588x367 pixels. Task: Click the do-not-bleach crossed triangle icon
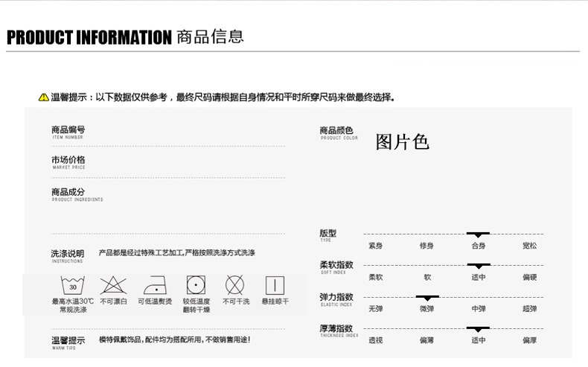(x=113, y=285)
